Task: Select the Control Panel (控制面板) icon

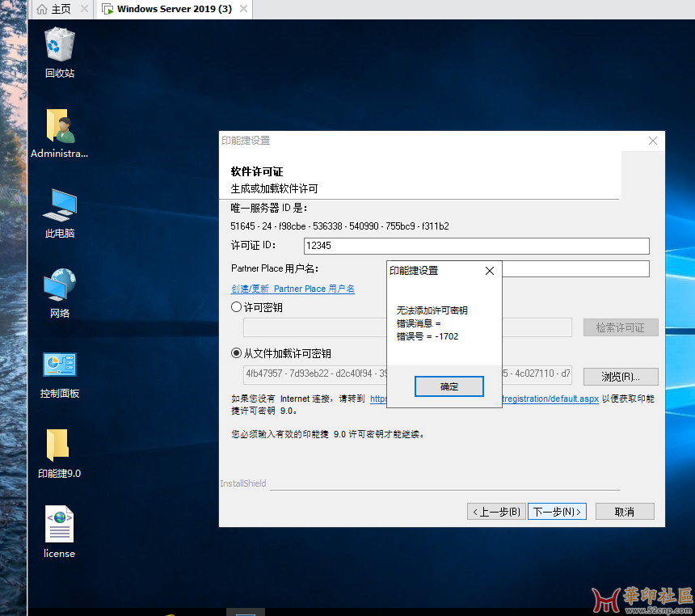Action: tap(59, 375)
